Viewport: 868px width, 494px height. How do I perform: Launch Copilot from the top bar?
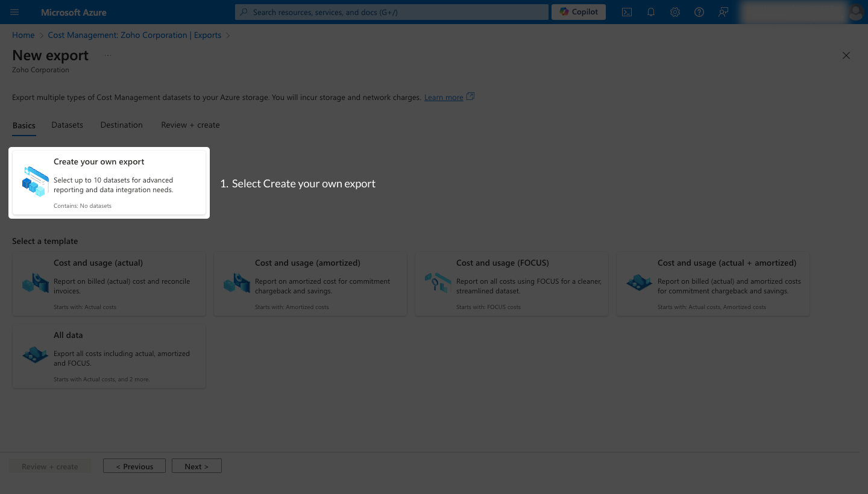pos(577,11)
